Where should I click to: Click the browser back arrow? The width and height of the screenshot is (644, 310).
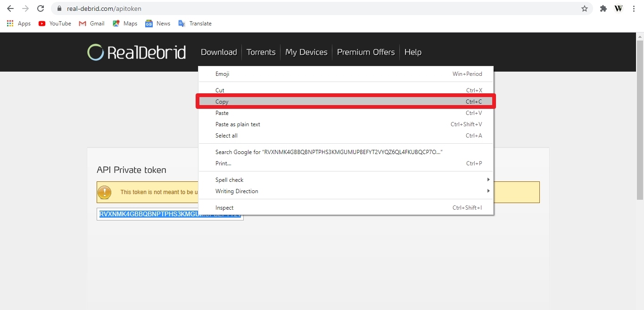click(x=10, y=8)
